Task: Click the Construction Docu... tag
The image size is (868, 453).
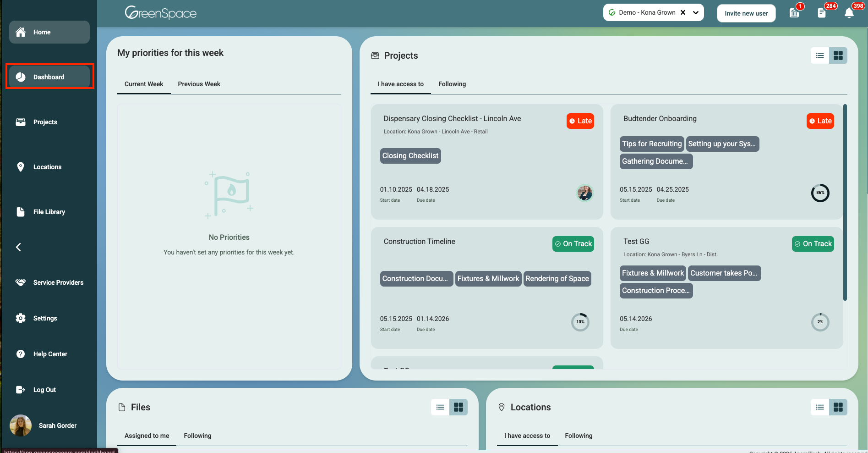Action: click(416, 279)
